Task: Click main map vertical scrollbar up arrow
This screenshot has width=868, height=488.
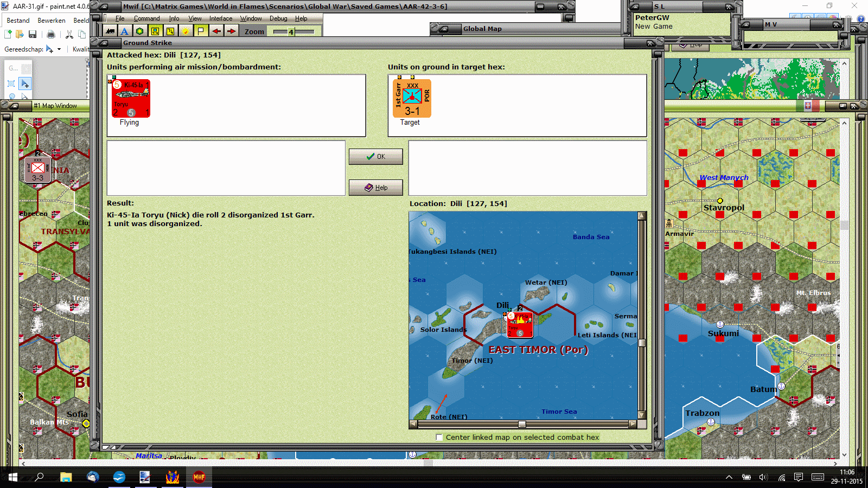Action: pyautogui.click(x=844, y=123)
